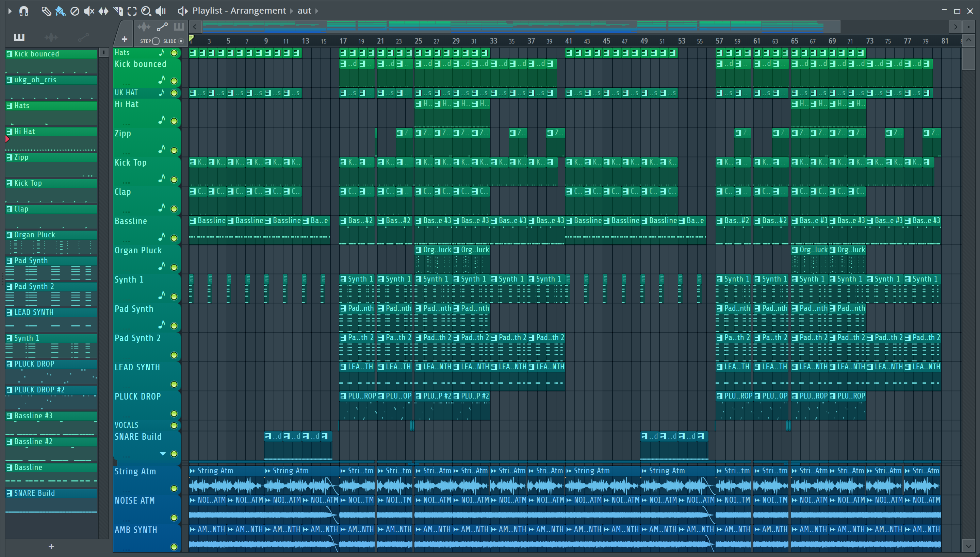This screenshot has height=557, width=980.
Task: Show patterns in picker via piano icon
Action: pos(19,37)
